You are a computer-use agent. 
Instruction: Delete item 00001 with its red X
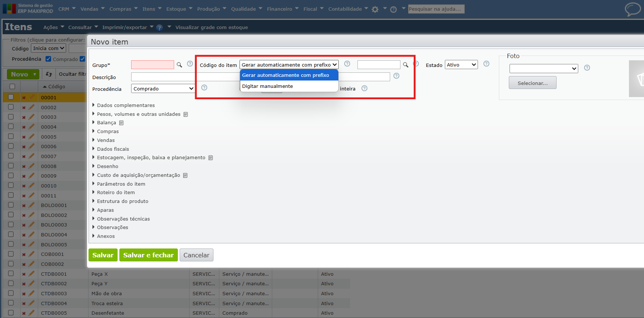(x=24, y=98)
